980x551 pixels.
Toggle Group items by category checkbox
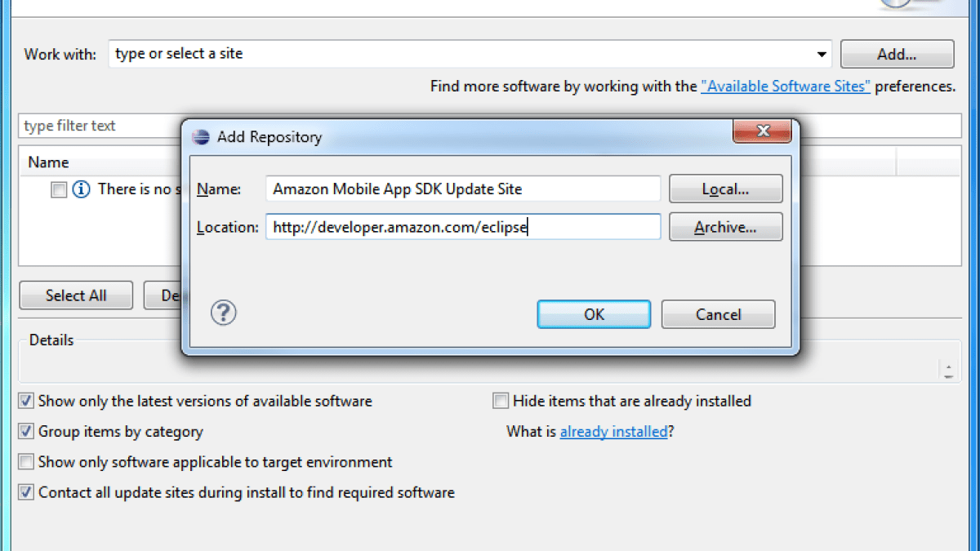pyautogui.click(x=27, y=432)
